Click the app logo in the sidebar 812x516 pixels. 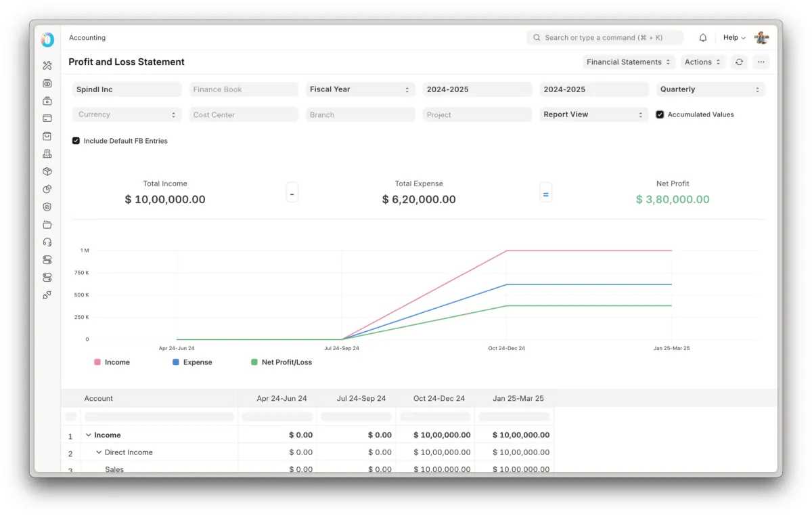coord(47,40)
